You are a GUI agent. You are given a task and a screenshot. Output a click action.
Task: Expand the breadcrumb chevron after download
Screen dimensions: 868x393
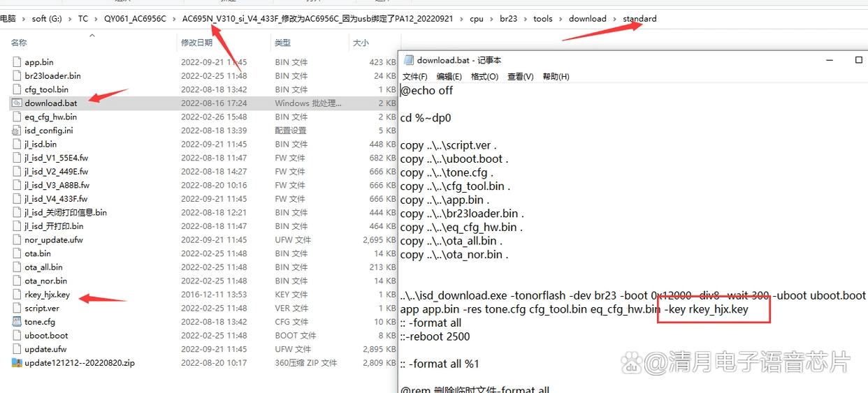[x=614, y=19]
